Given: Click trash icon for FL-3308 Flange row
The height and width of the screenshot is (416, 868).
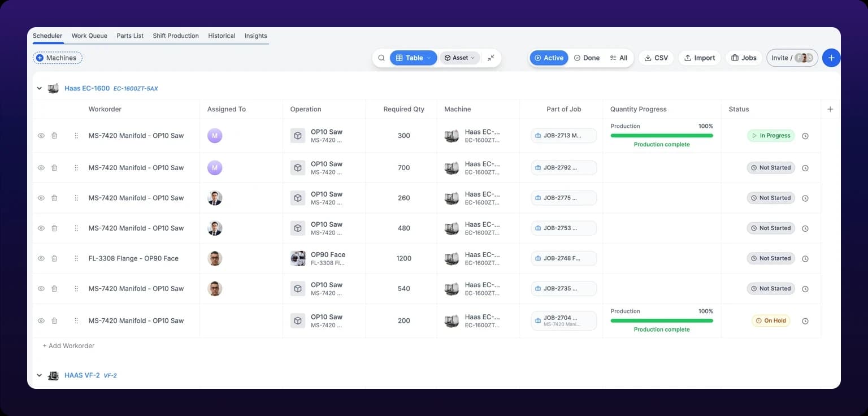Looking at the screenshot, I should coord(54,258).
